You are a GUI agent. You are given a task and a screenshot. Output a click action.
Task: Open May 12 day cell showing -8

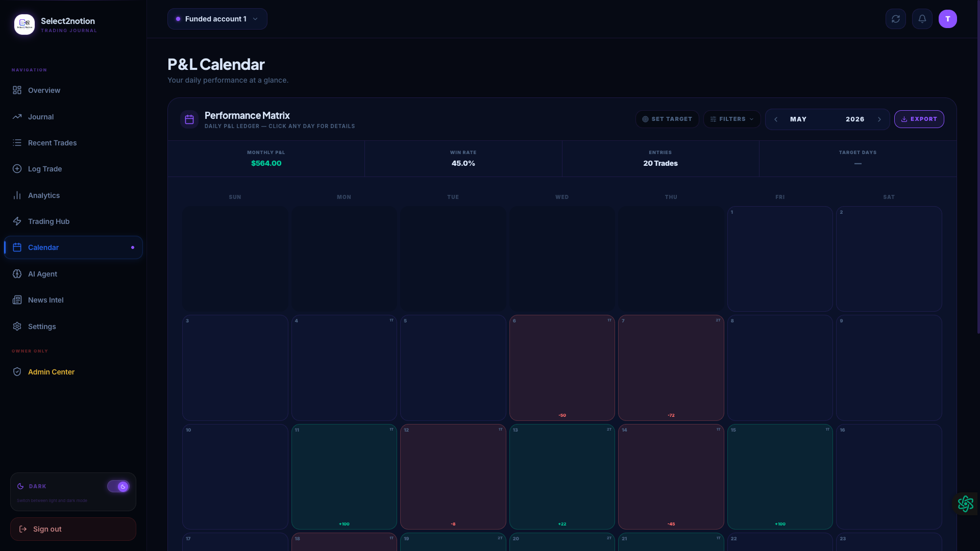(x=453, y=477)
